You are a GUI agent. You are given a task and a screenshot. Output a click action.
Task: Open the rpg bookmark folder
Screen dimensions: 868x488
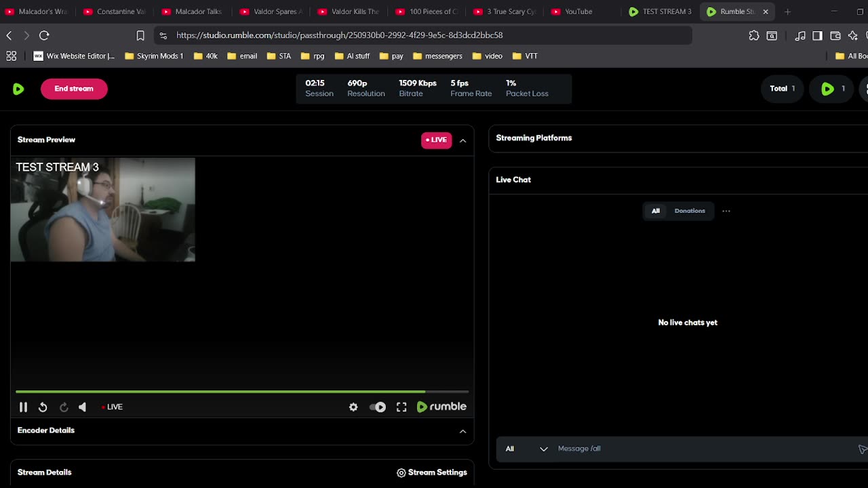click(312, 56)
